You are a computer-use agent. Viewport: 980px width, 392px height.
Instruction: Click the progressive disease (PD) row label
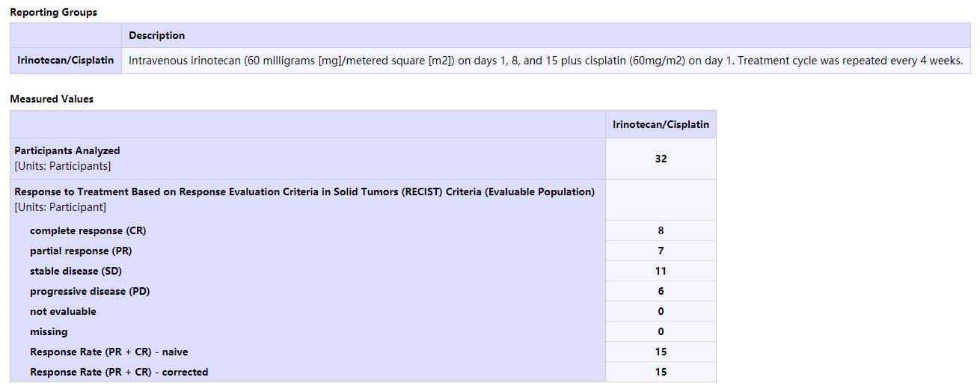(x=90, y=291)
